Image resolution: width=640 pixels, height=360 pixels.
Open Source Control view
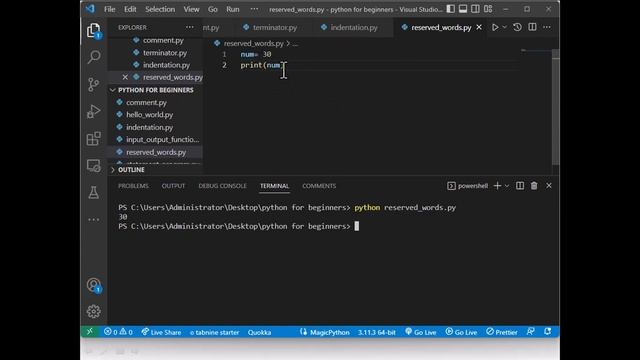(x=93, y=84)
